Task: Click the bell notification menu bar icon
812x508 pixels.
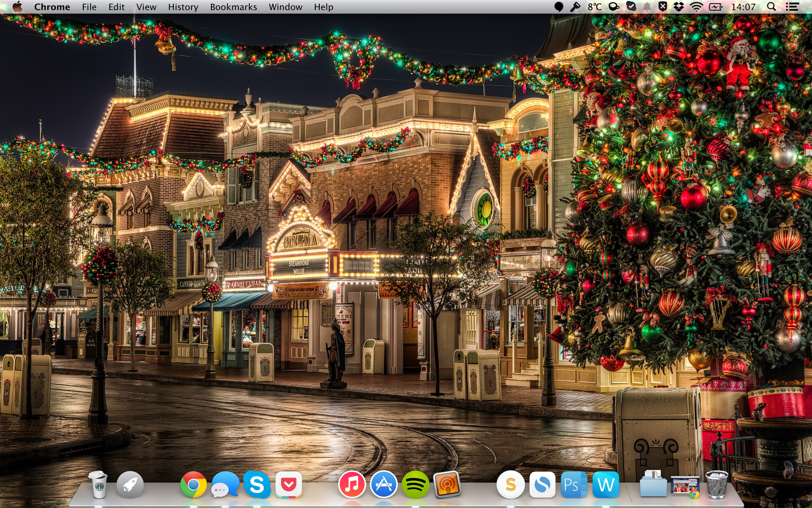Action: (x=647, y=7)
